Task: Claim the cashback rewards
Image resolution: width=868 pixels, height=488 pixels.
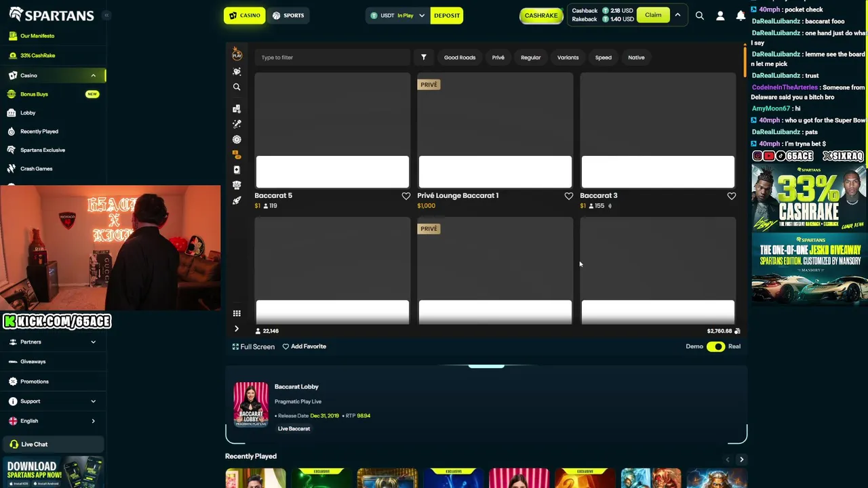Action: click(653, 15)
